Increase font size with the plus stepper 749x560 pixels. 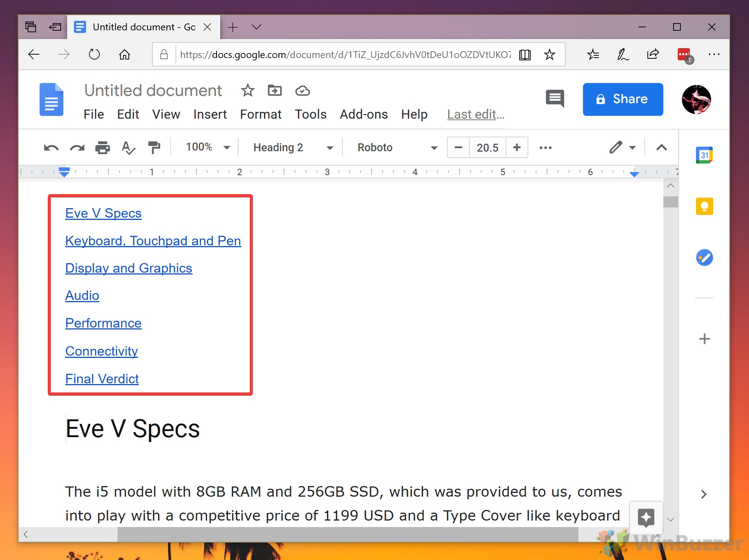(x=517, y=147)
